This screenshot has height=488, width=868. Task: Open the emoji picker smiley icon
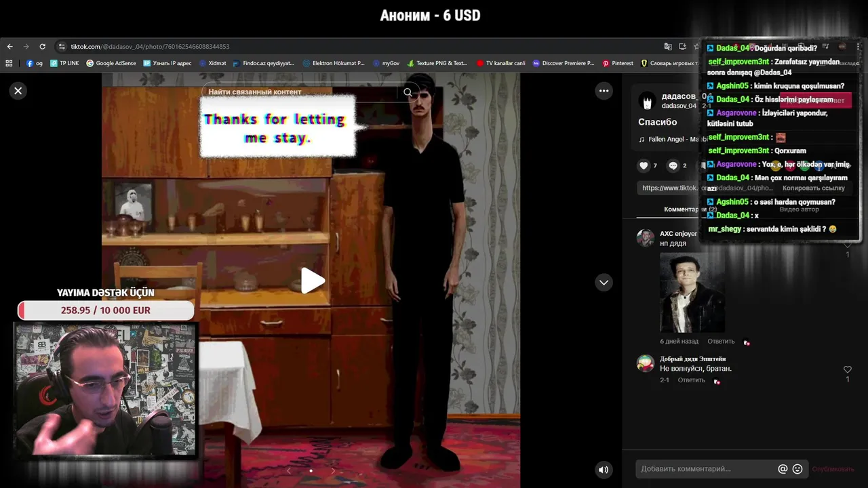[797, 469]
